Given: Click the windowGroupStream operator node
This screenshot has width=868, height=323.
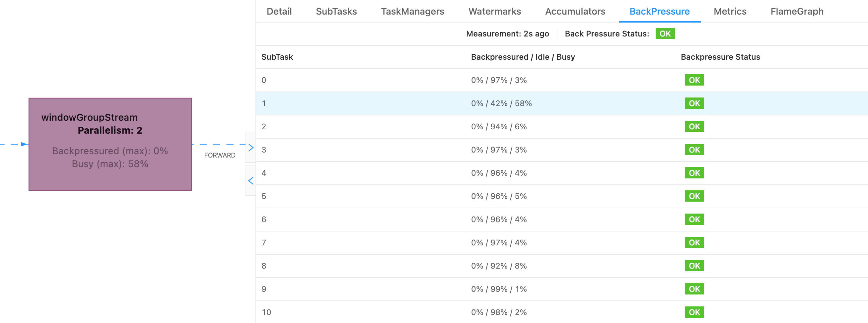Looking at the screenshot, I should [x=110, y=144].
